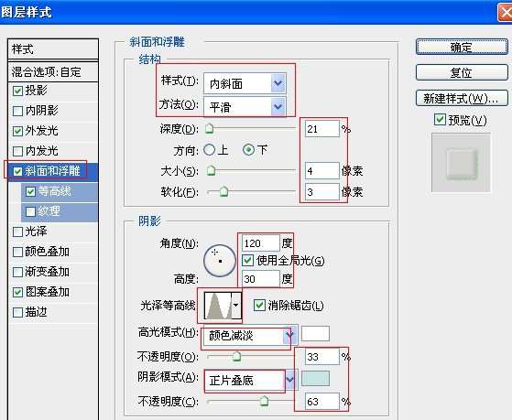Image resolution: width=512 pixels, height=420 pixels.
Task: Toggle 消除锯齿 checkbox
Action: pyautogui.click(x=259, y=305)
